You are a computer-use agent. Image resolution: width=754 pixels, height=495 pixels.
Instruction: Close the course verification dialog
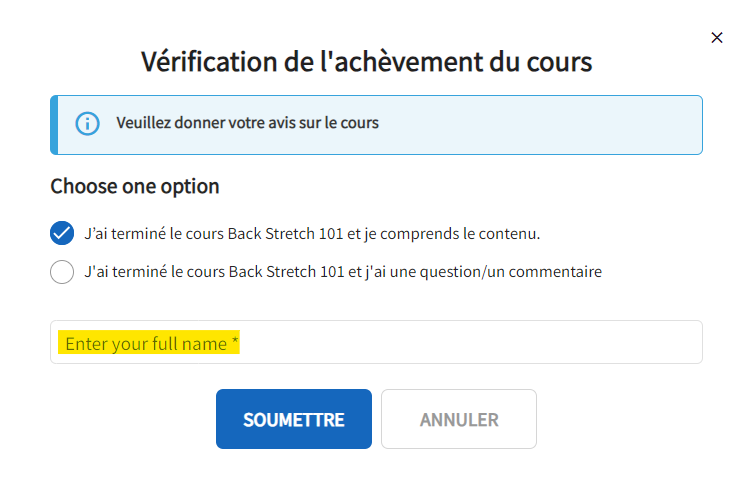tap(716, 38)
